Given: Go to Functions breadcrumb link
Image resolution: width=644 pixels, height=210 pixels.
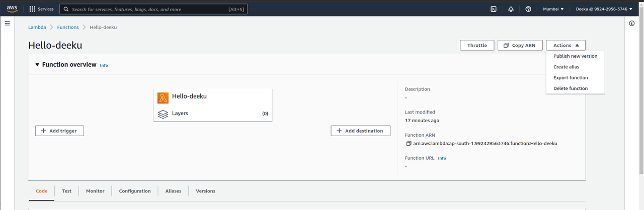Looking at the screenshot, I should pos(68,27).
